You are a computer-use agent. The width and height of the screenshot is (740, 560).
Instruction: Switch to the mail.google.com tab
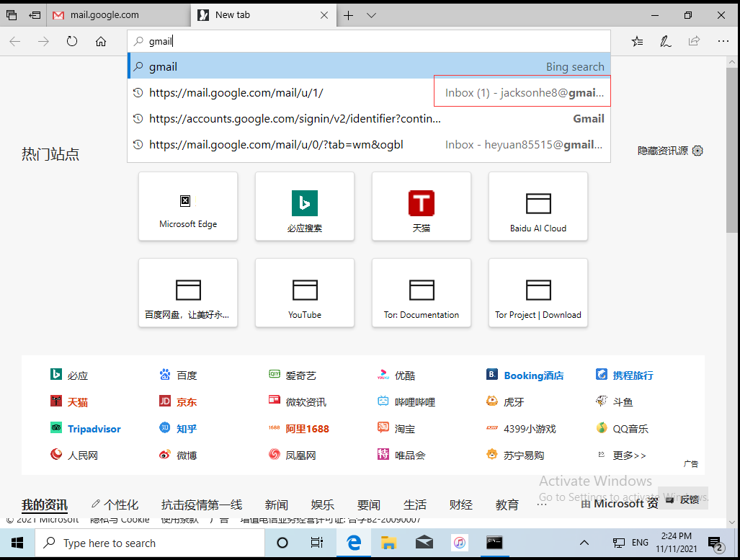pos(118,15)
